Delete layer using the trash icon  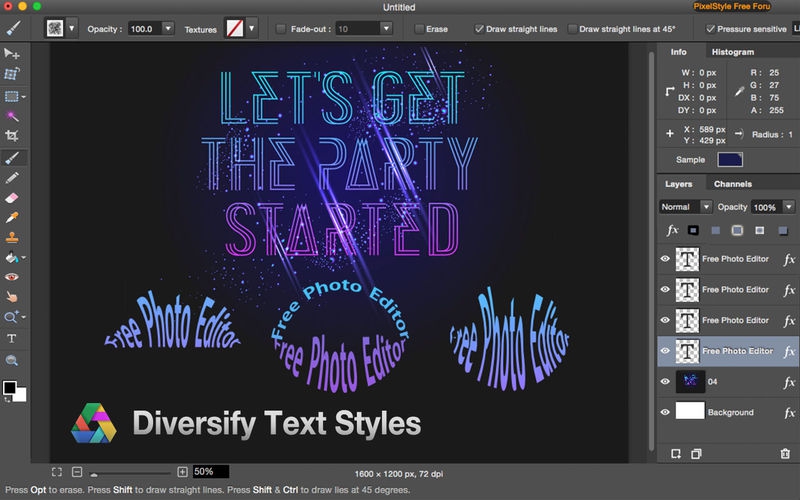click(x=785, y=453)
